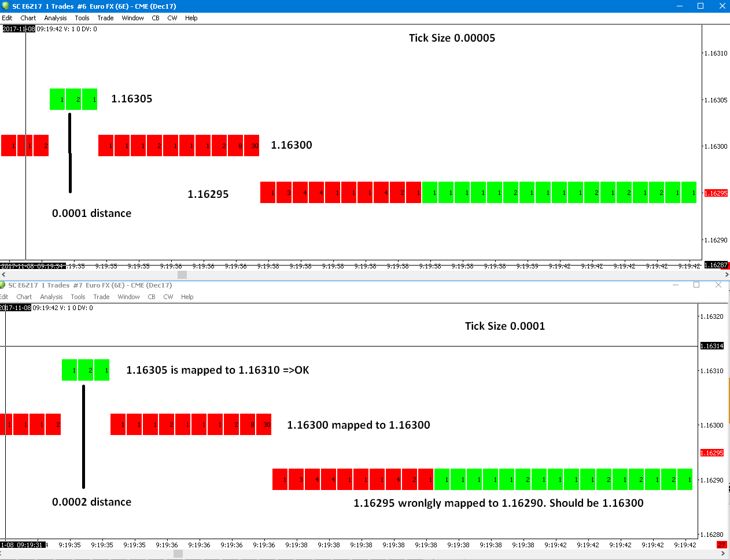
Task: Click red 1.16295 last-price marker in window #6 scale
Action: 716,193
